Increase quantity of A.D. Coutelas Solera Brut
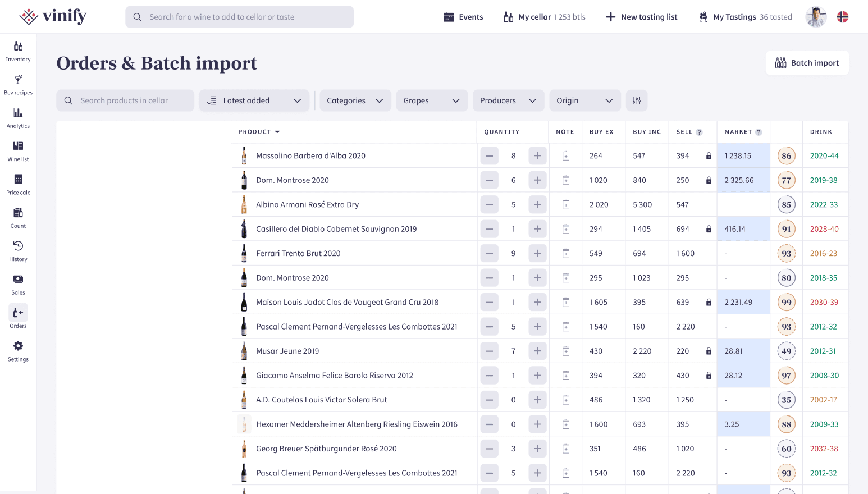Image resolution: width=868 pixels, height=494 pixels. click(537, 400)
